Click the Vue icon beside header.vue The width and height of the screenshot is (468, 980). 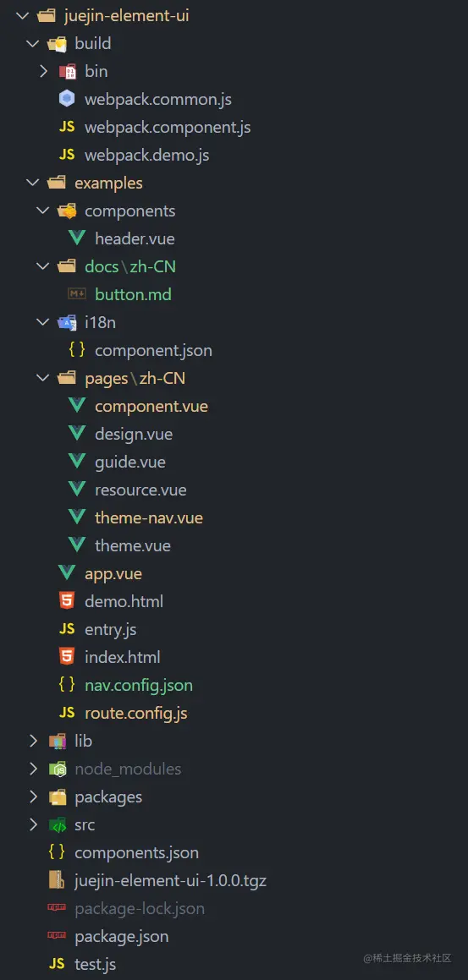click(76, 238)
